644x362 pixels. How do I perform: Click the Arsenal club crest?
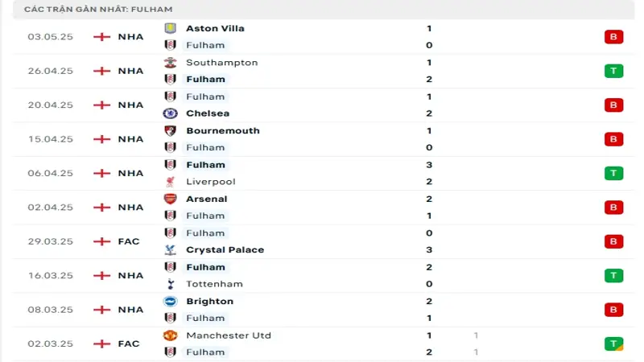click(x=170, y=199)
